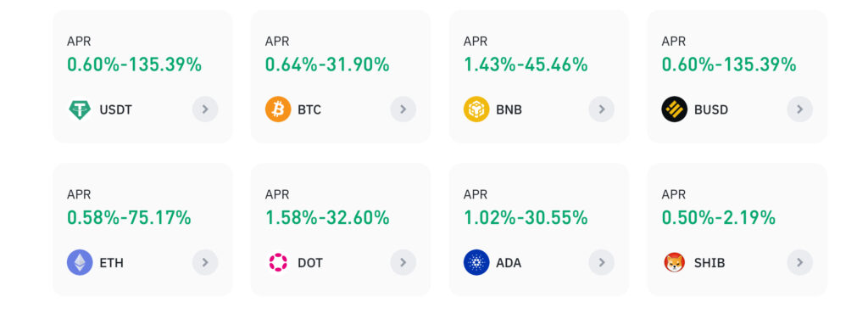Click the pink Polkadot DOT icon
The width and height of the screenshot is (868, 319).
278,262
